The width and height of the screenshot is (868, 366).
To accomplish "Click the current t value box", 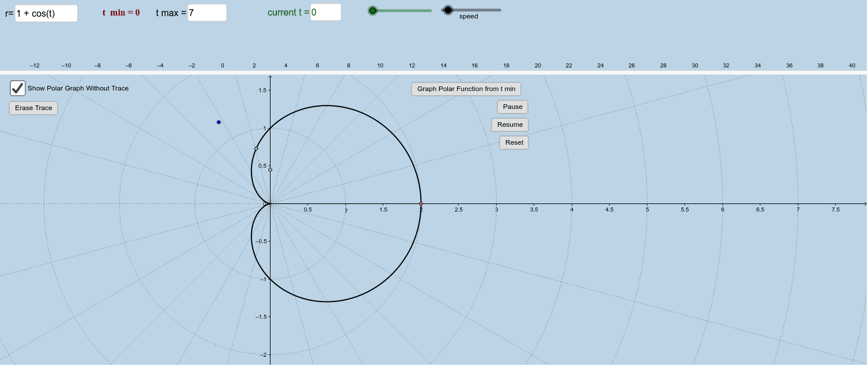I will 325,12.
